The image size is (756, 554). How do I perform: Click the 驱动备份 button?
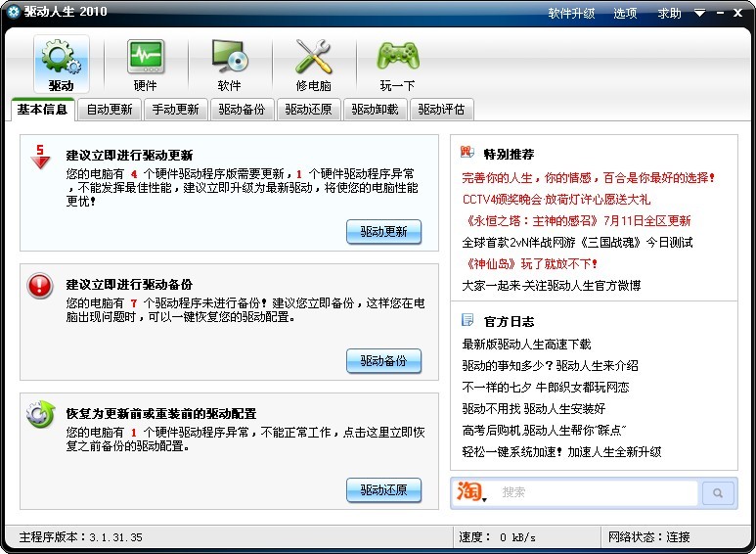(383, 361)
